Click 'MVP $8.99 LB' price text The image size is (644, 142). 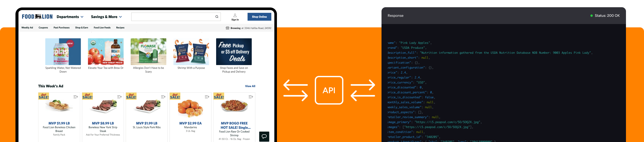pyautogui.click(x=103, y=123)
